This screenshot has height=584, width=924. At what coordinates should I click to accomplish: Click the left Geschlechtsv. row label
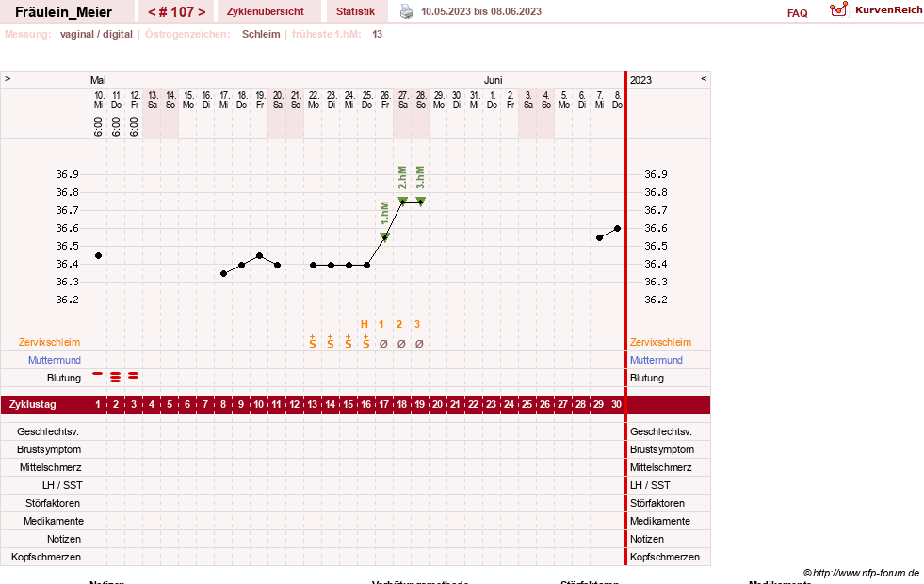(x=48, y=431)
